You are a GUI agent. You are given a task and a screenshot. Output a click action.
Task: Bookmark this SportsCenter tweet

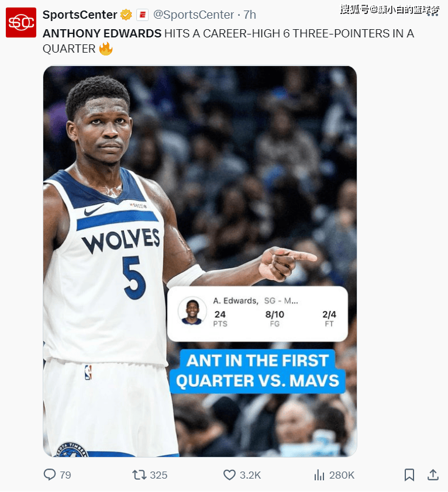(x=409, y=474)
